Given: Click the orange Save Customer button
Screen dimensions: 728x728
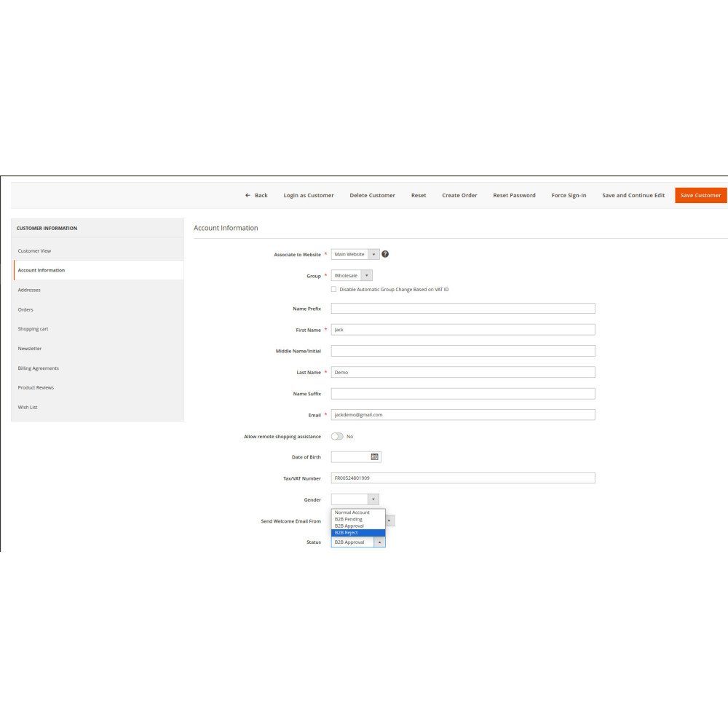Looking at the screenshot, I should click(x=700, y=195).
